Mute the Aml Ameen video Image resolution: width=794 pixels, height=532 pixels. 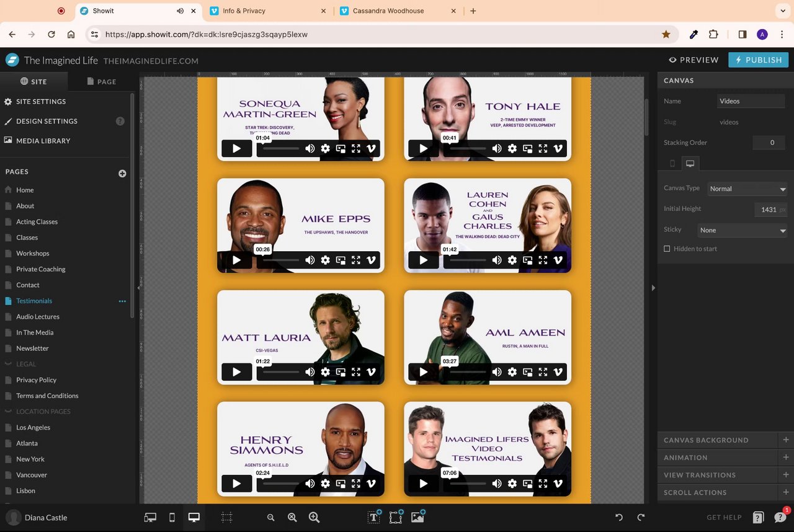(497, 372)
